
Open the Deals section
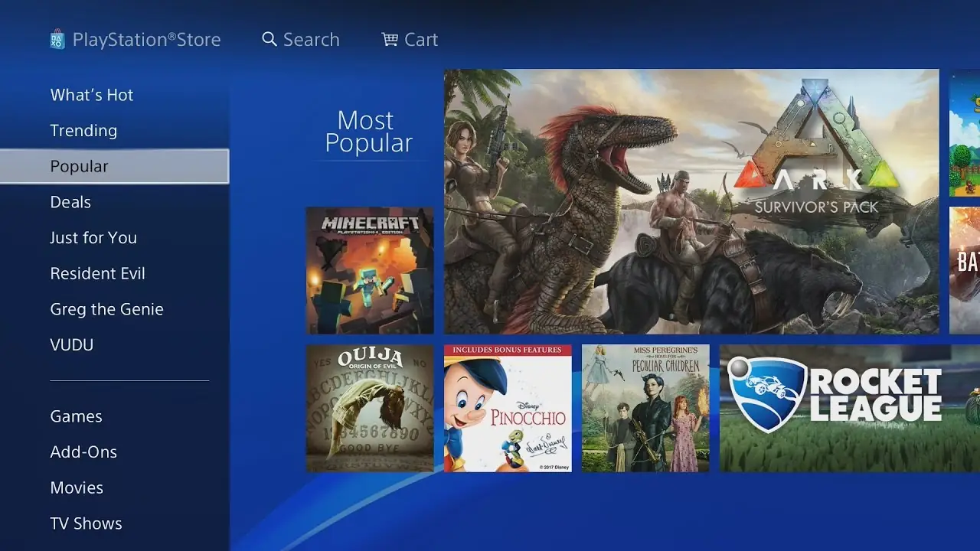70,201
